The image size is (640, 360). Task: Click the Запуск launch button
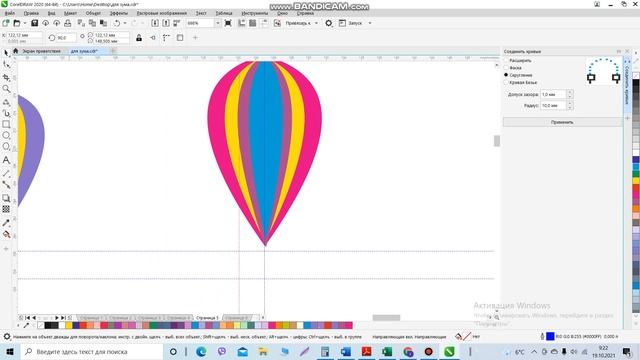[351, 23]
